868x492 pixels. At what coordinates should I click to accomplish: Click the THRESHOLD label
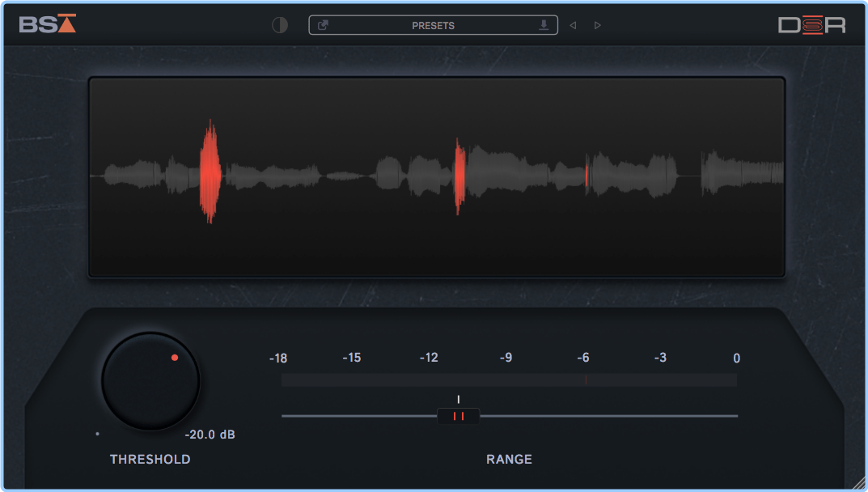tap(150, 460)
